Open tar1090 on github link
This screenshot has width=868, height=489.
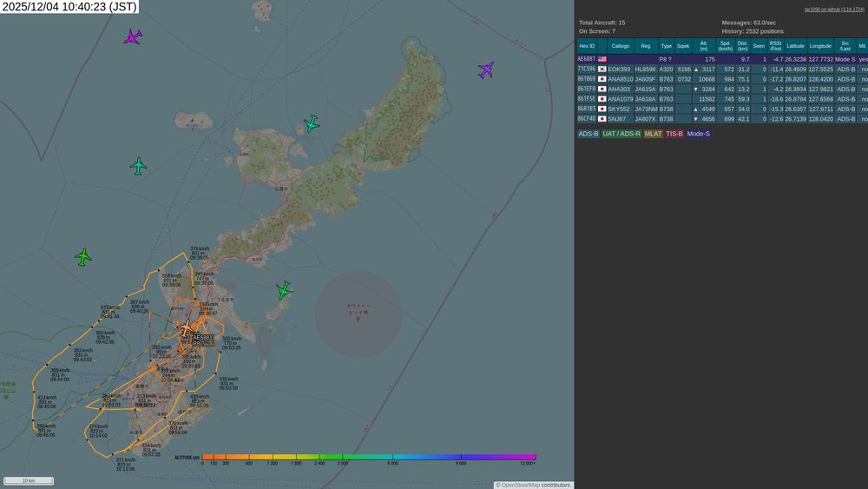tap(834, 10)
